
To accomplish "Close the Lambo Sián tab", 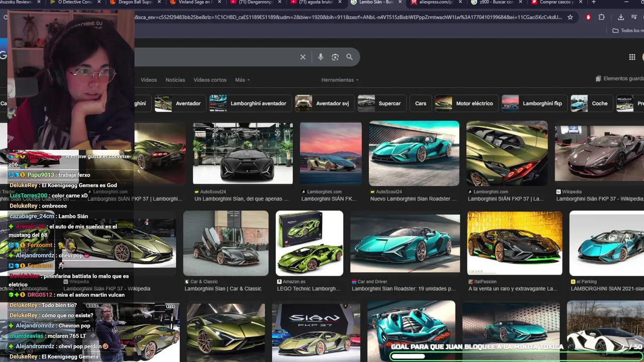I will 400,2.
